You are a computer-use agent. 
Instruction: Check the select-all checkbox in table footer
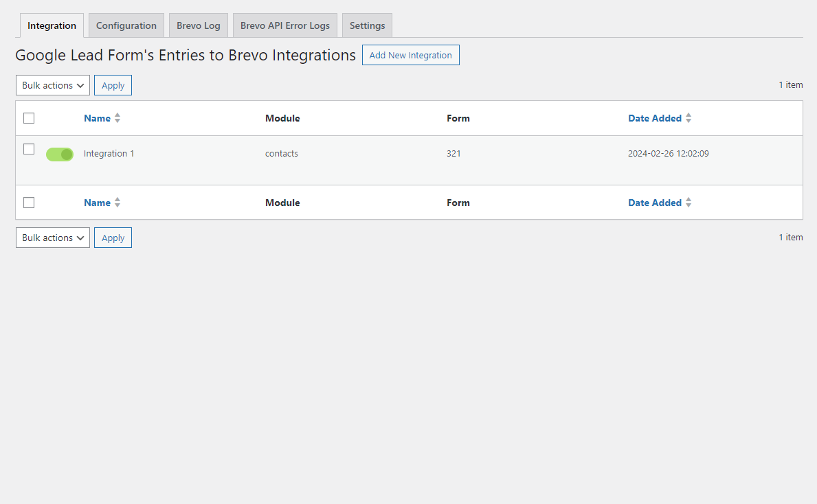tap(29, 203)
